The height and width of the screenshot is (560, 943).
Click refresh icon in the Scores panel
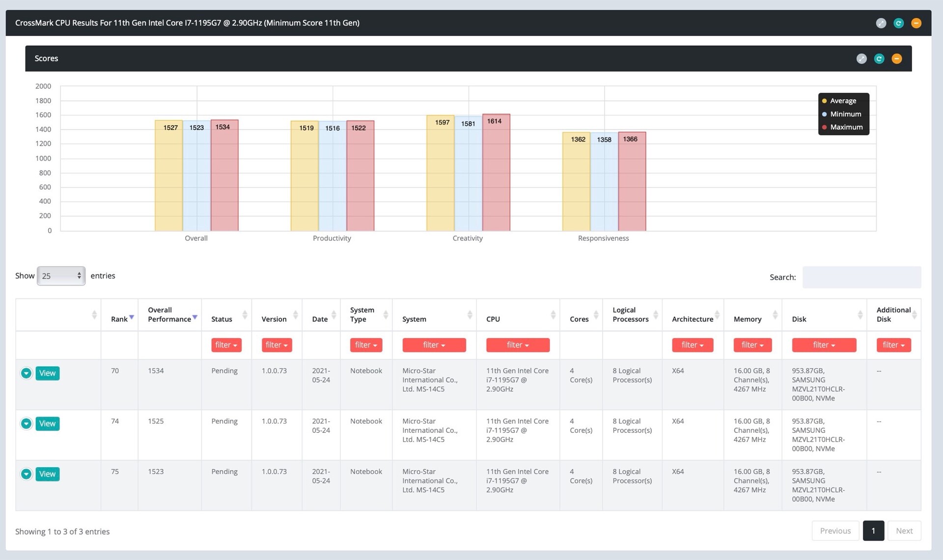coord(879,59)
